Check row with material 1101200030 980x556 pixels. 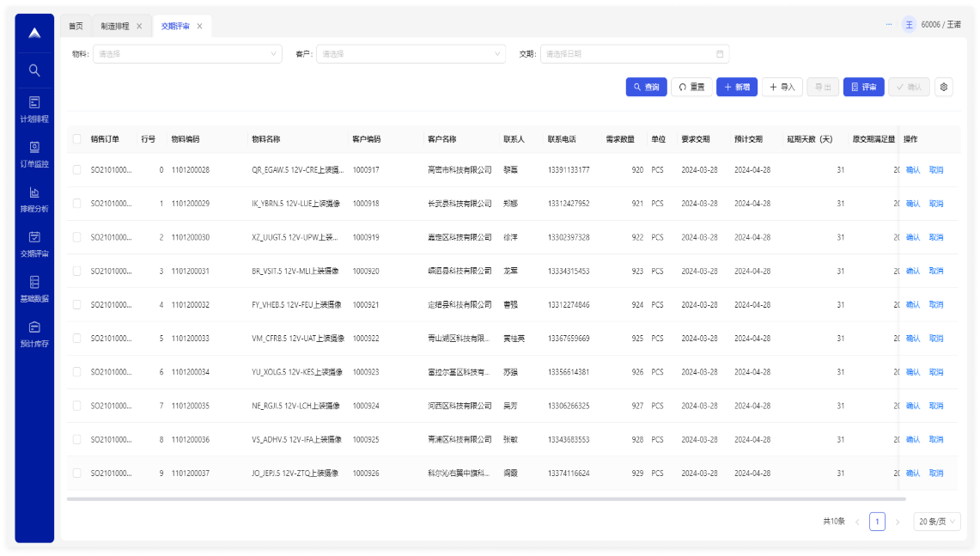coord(77,237)
